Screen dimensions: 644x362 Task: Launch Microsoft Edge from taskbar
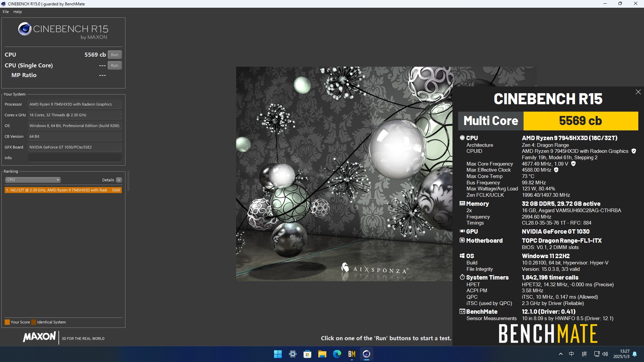337,354
